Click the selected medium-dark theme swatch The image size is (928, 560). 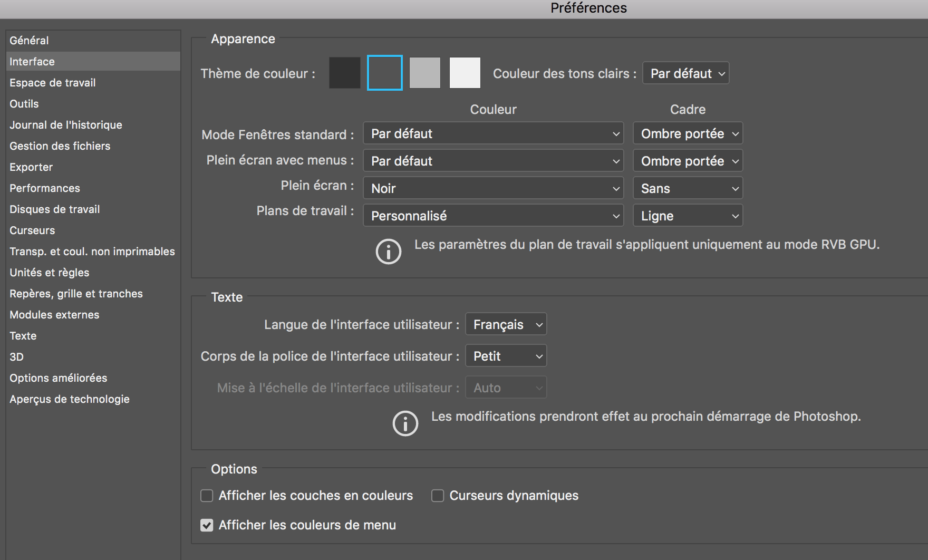click(x=384, y=73)
